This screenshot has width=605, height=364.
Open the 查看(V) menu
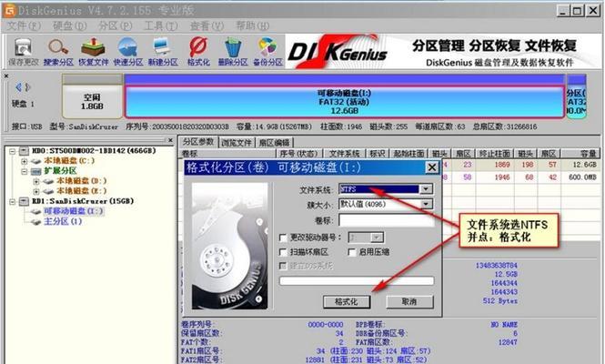(x=207, y=25)
